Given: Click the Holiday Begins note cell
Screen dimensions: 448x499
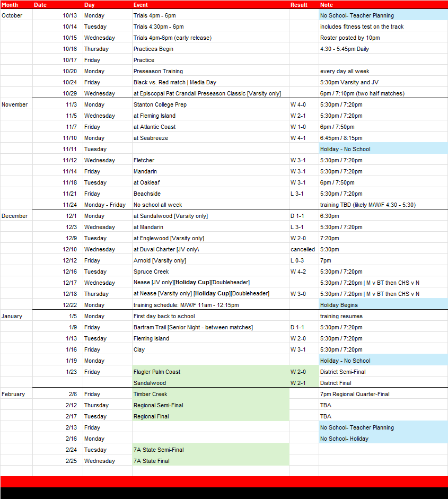Looking at the screenshot, I should [339, 305].
